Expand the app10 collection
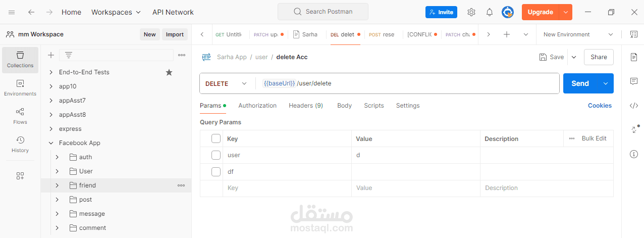The height and width of the screenshot is (238, 644). (51, 86)
